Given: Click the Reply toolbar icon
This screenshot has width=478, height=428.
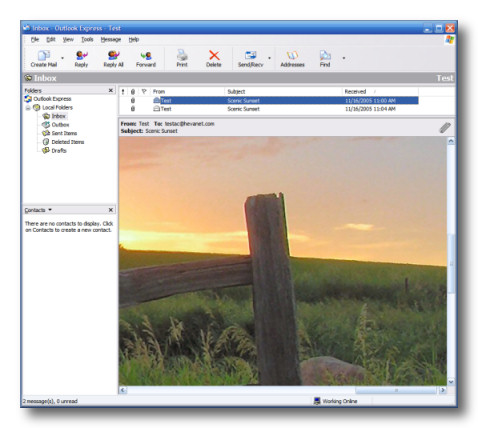Looking at the screenshot, I should [81, 59].
